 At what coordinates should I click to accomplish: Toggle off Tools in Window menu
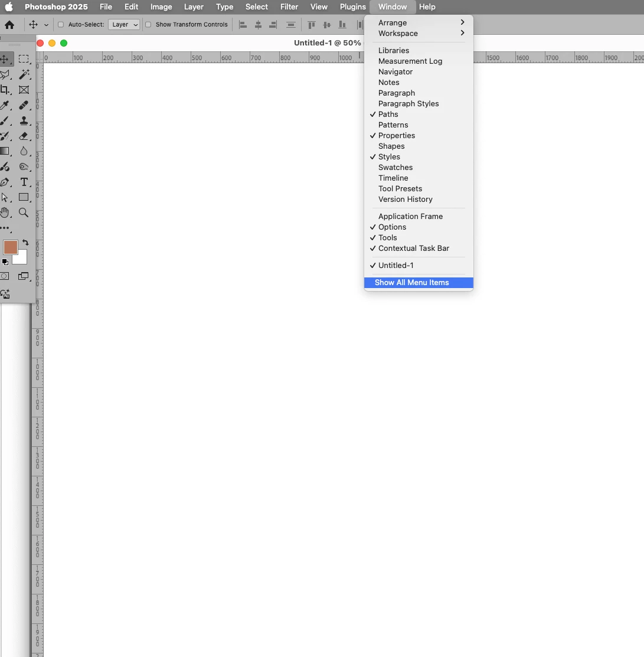(x=419, y=237)
